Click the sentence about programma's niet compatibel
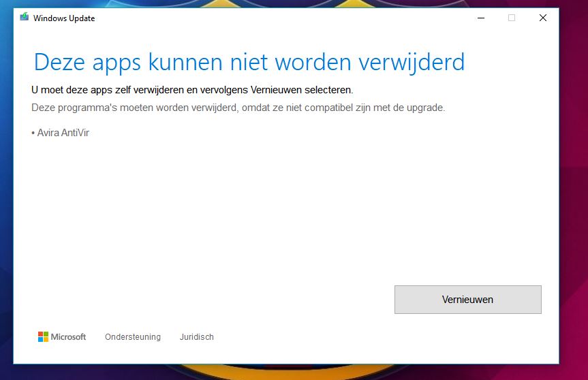Screen dimensions: 588x380 [238, 108]
